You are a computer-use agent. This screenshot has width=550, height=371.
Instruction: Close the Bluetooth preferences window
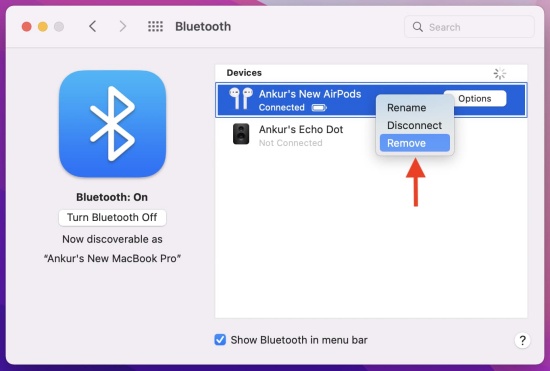(27, 27)
